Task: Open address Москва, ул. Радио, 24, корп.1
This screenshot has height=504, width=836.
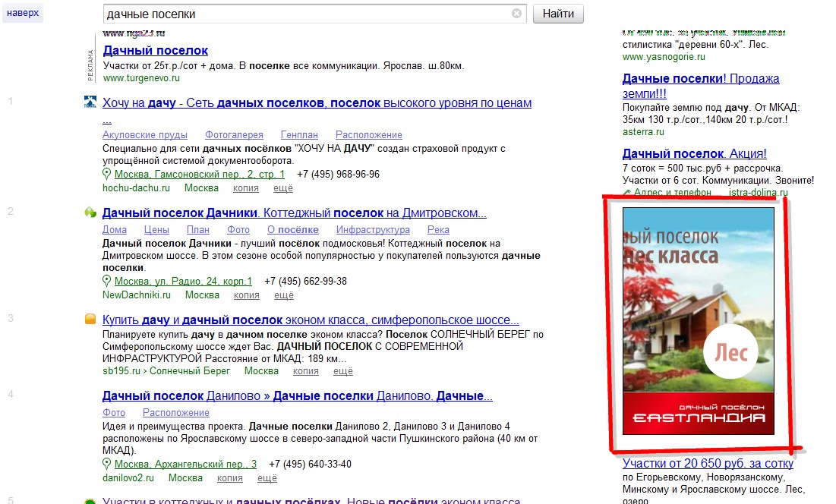Action: click(x=184, y=282)
